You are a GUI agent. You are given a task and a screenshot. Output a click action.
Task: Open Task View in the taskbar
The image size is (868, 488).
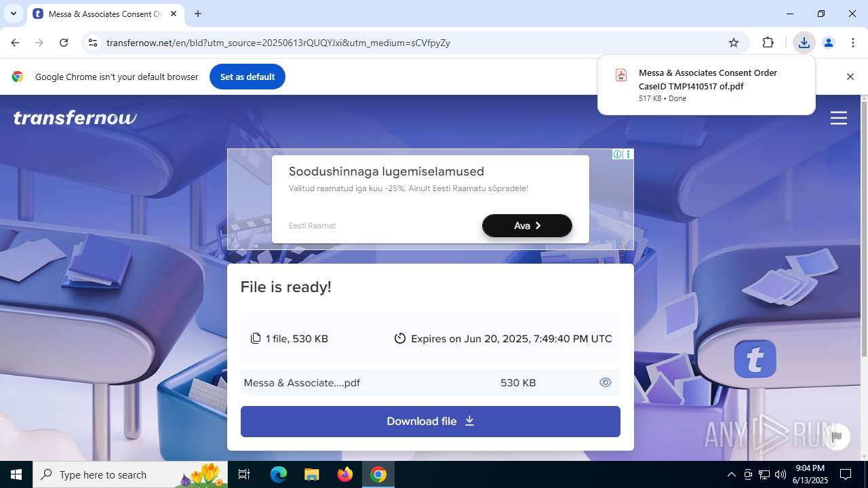pos(244,474)
